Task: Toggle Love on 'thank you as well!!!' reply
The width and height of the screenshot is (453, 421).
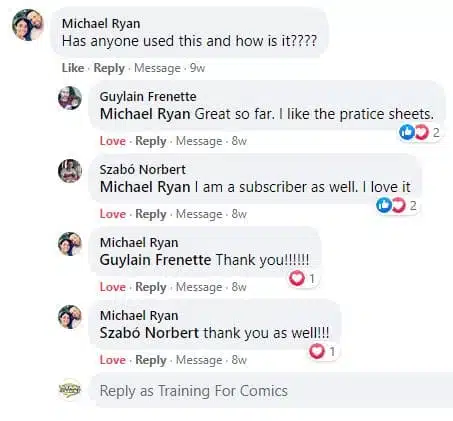Action: tap(113, 360)
